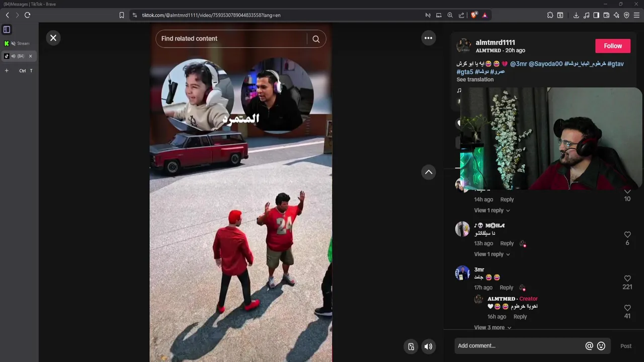Go back in Brave browser
Screen dimensions: 644x362
coord(7,15)
